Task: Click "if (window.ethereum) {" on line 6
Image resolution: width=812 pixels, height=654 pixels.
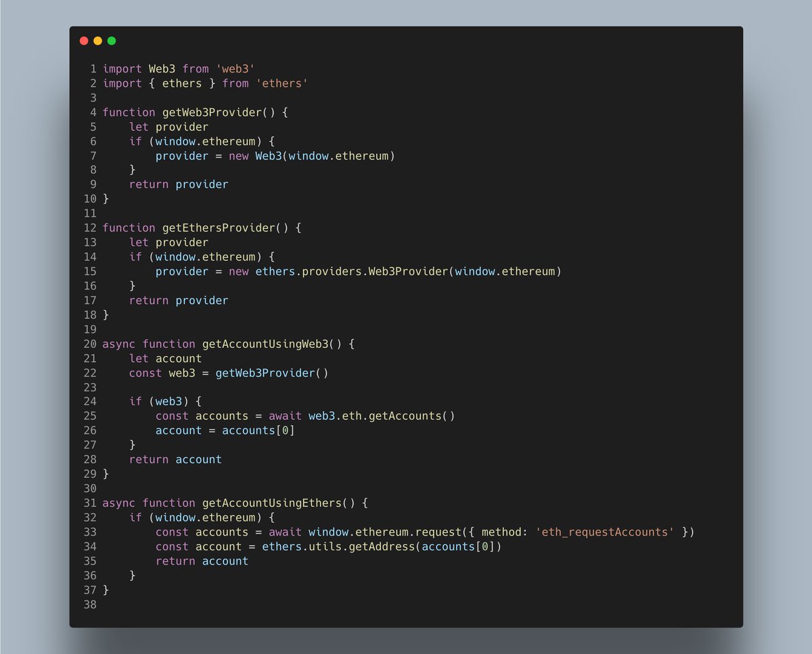Action: coord(202,141)
